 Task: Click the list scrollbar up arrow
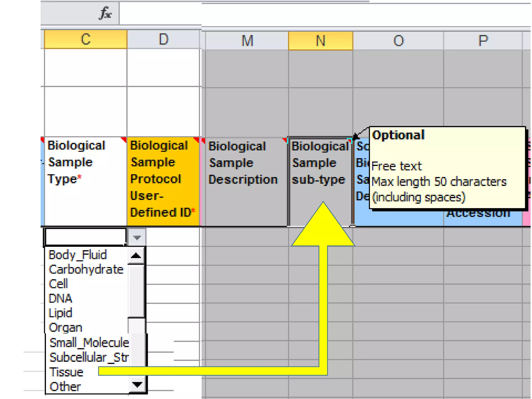pyautogui.click(x=136, y=256)
